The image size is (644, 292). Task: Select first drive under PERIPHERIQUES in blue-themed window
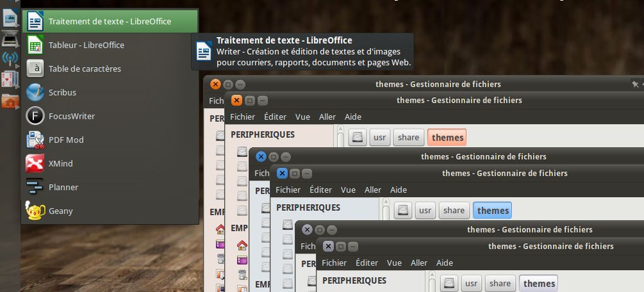288,225
